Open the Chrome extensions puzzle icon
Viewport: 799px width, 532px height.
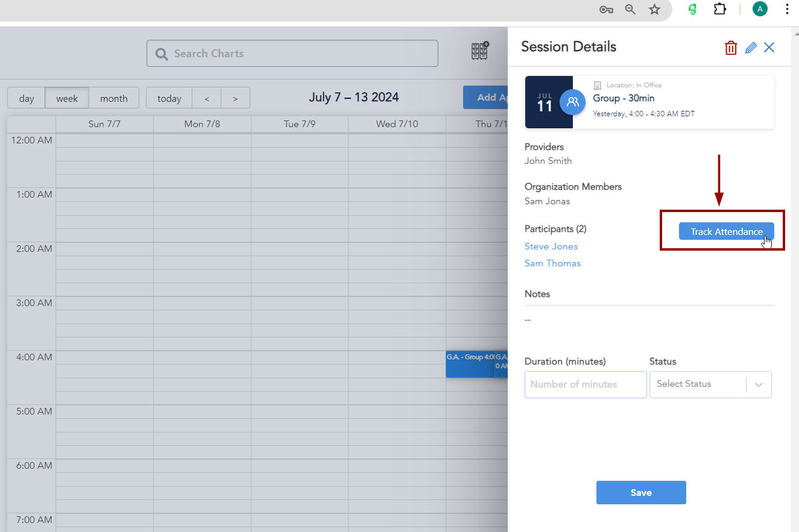[719, 10]
